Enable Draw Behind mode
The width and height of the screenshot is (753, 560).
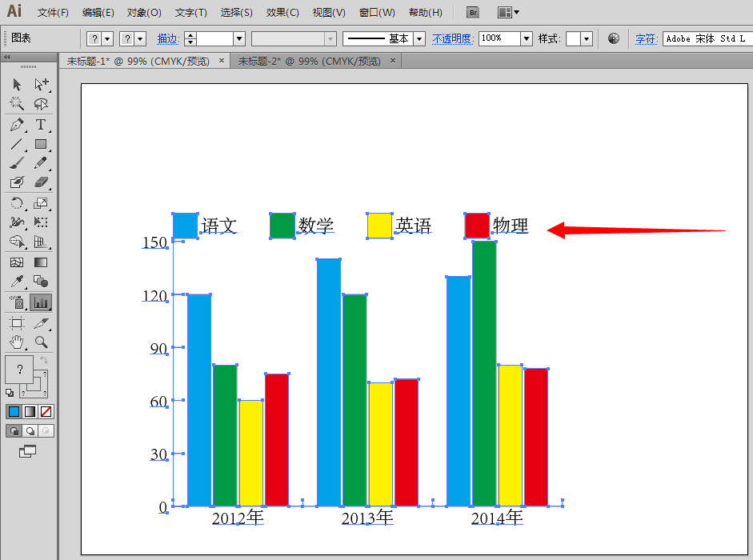click(30, 431)
